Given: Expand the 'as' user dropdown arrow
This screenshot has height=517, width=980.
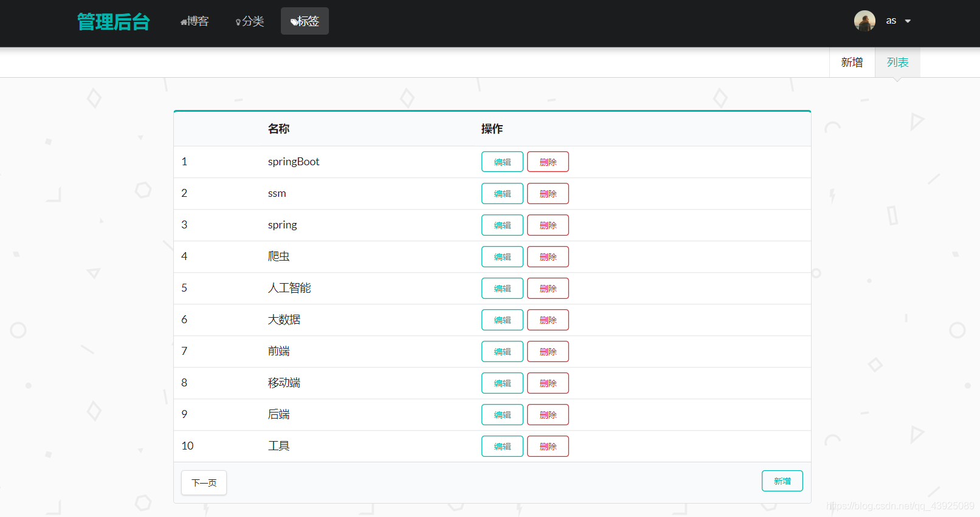Looking at the screenshot, I should (x=908, y=21).
